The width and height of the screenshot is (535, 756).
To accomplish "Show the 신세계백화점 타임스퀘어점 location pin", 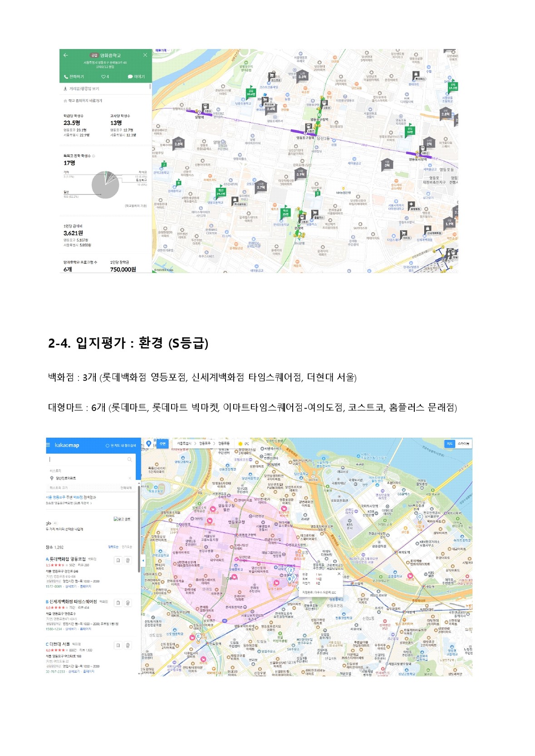I will [x=128, y=603].
